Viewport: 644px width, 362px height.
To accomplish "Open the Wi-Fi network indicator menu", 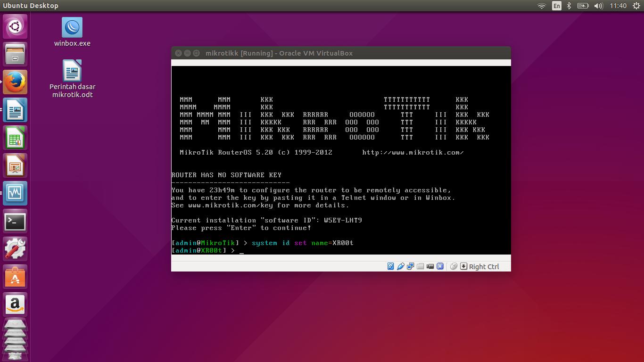I will click(542, 6).
